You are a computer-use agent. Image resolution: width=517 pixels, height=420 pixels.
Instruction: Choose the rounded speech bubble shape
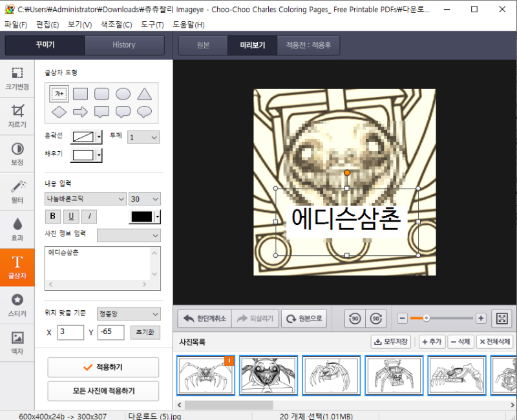(123, 112)
